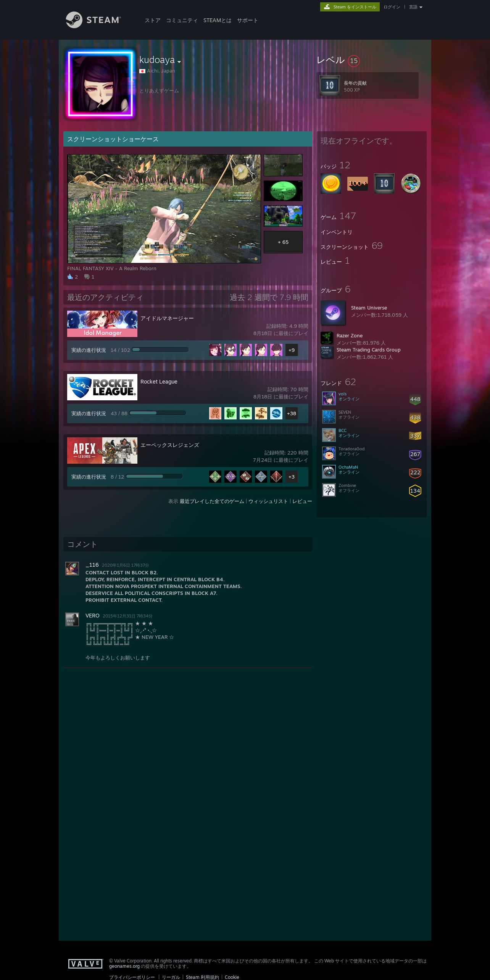
Task: Click the last Rocket League achievement icon
Action: [x=276, y=413]
